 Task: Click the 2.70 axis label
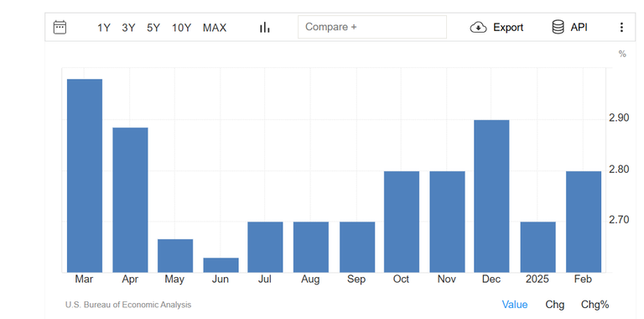[619, 220]
